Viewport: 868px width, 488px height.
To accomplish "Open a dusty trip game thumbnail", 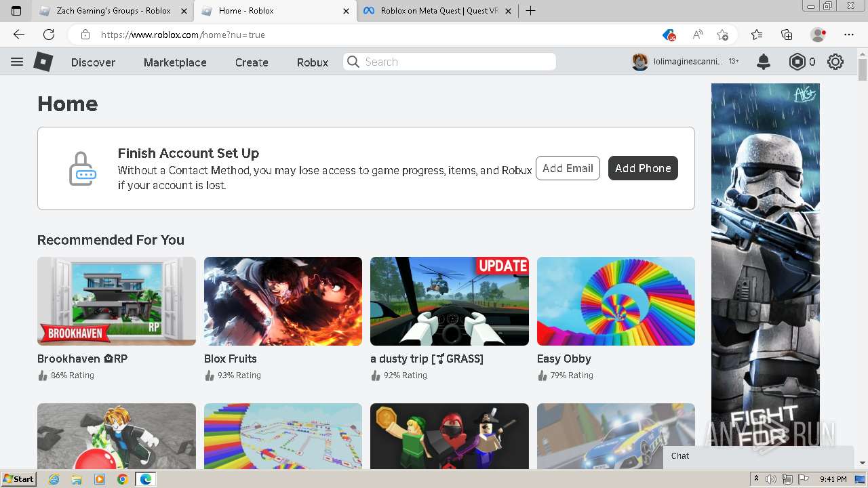I will click(450, 301).
